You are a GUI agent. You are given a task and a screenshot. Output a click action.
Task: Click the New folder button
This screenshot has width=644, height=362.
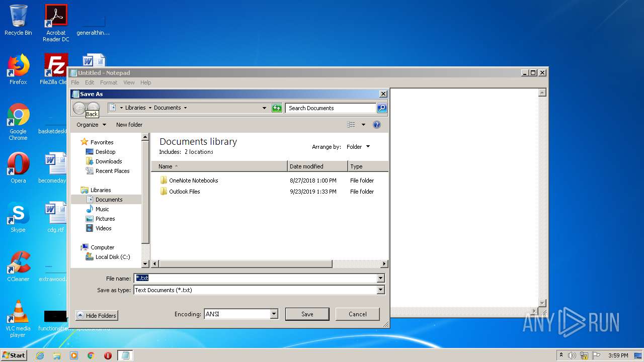129,125
